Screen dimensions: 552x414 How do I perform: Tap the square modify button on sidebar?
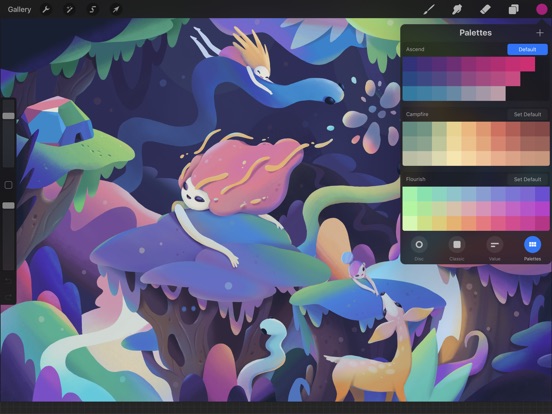[8, 185]
